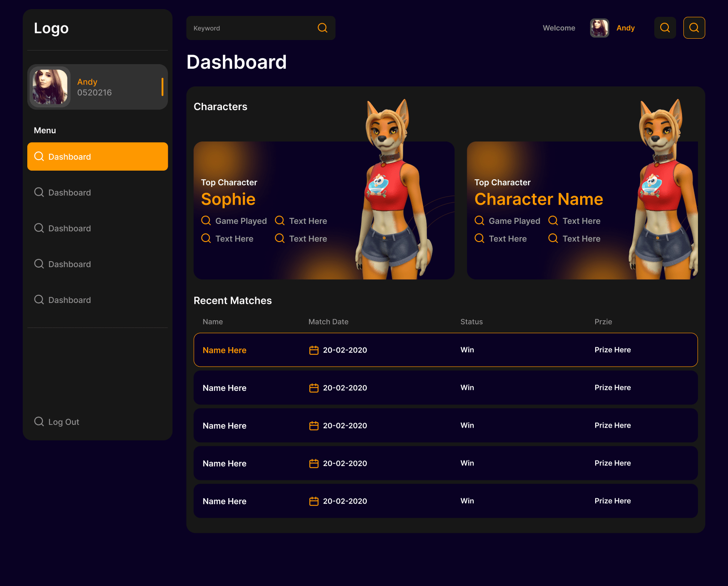Click the user ID 0520216
Viewport: 728px width, 586px height.
pyautogui.click(x=95, y=93)
